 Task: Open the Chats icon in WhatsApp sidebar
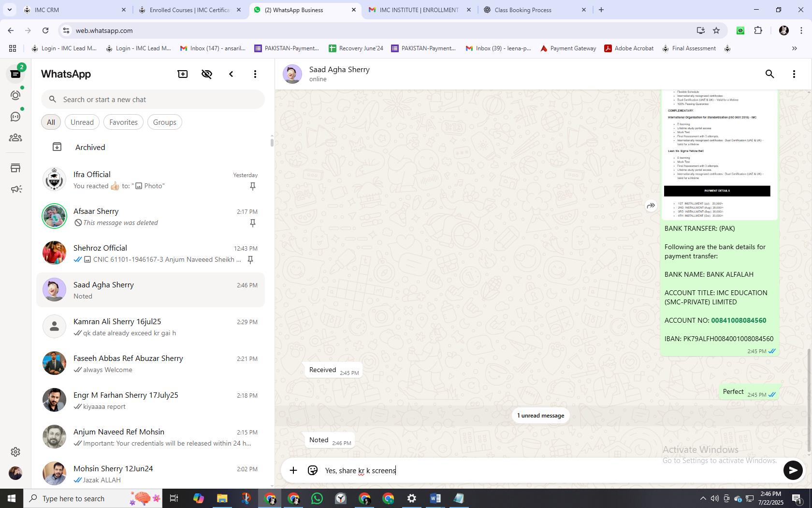(x=15, y=74)
